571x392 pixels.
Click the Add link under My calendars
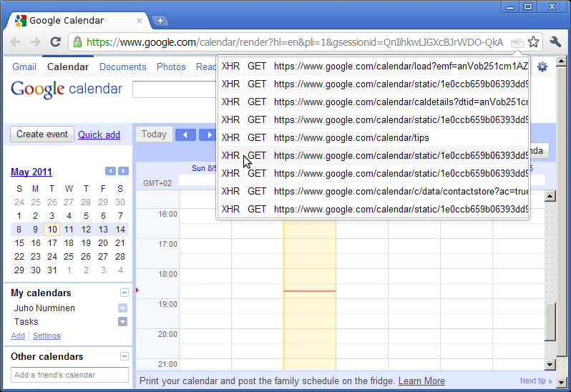(x=18, y=335)
